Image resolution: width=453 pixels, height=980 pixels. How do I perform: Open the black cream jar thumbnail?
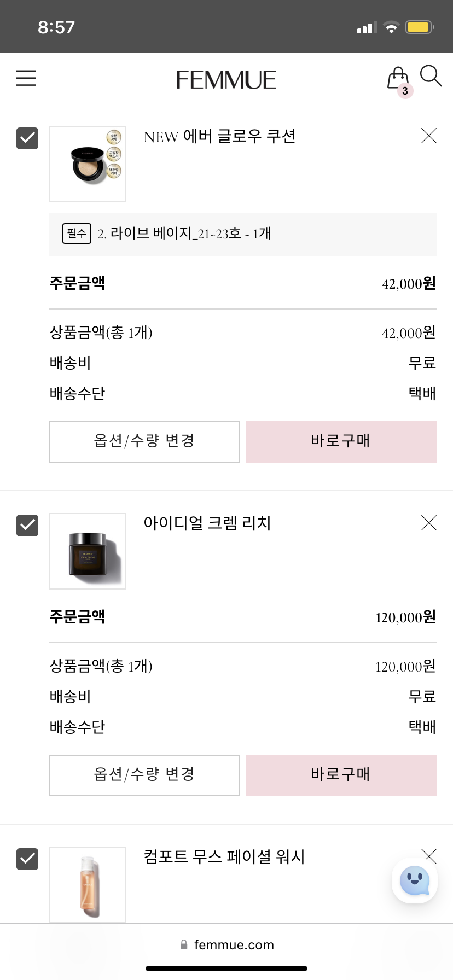point(88,551)
